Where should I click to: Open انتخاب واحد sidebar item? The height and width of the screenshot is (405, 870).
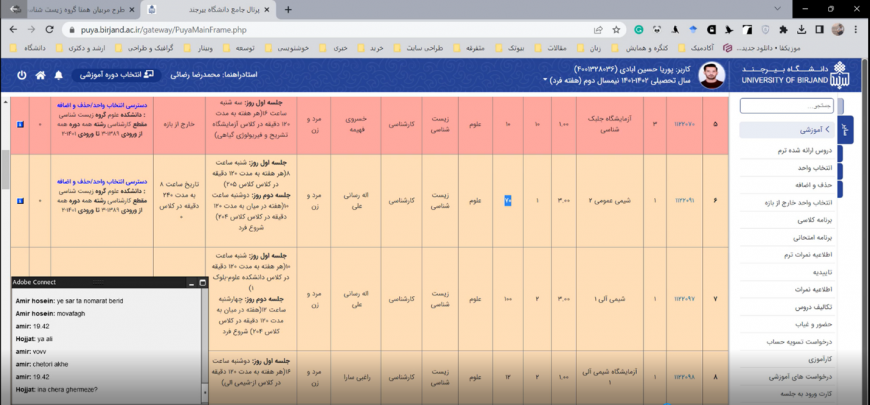click(816, 168)
